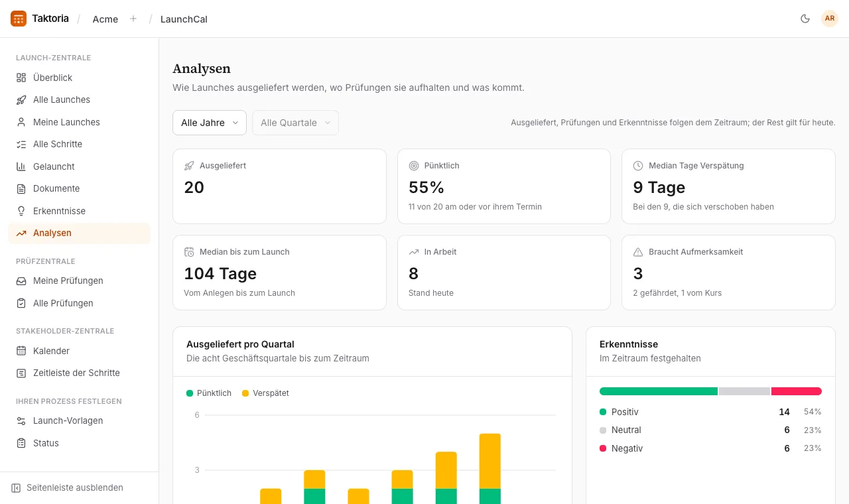Open the AR user avatar

(830, 19)
